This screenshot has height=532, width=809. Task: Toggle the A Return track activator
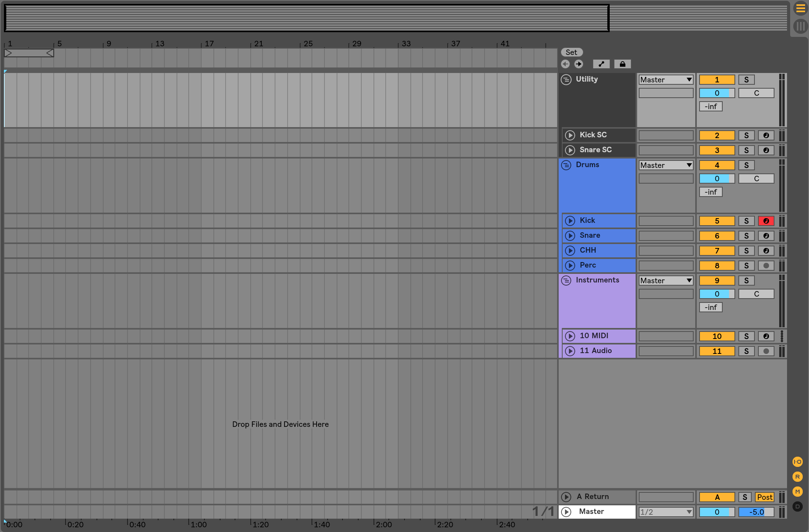717,497
